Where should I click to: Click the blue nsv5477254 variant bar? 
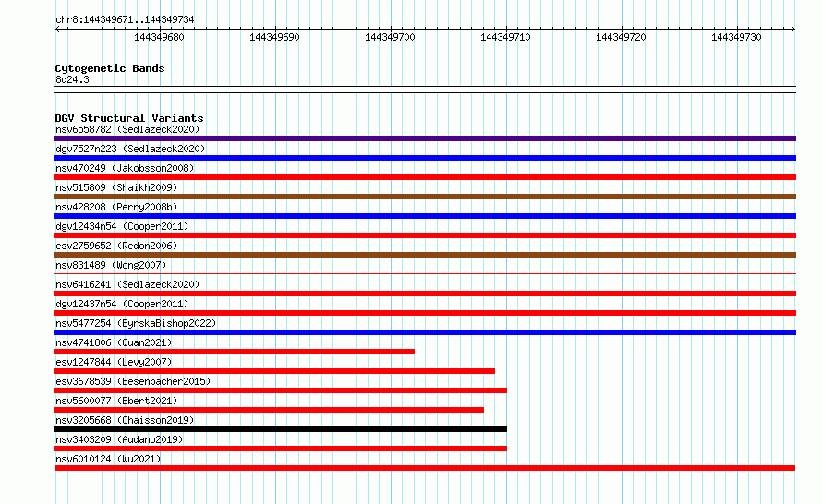coord(425,332)
